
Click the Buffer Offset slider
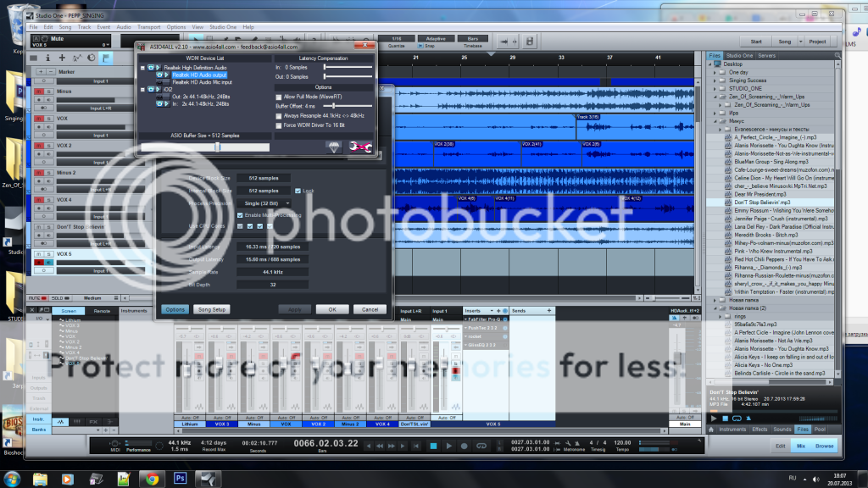tap(348, 106)
